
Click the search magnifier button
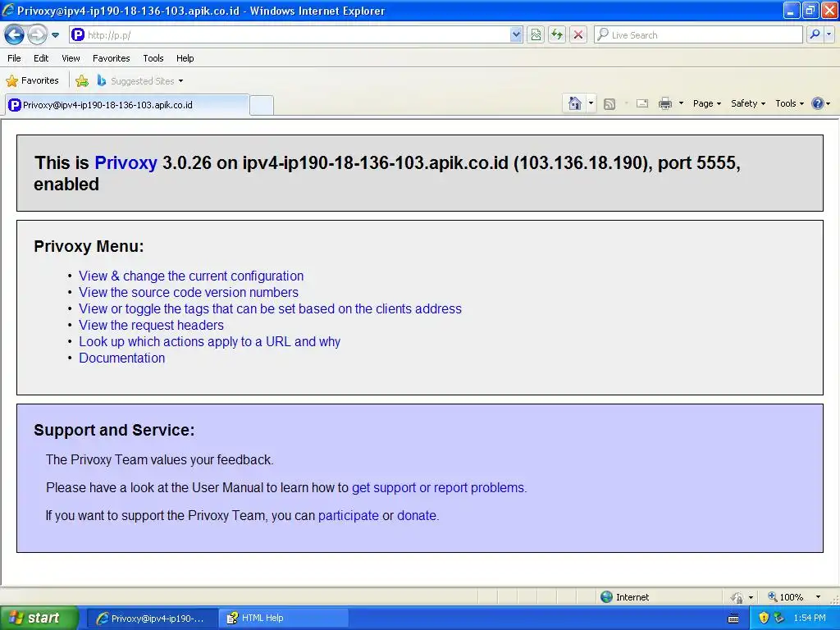tap(815, 34)
